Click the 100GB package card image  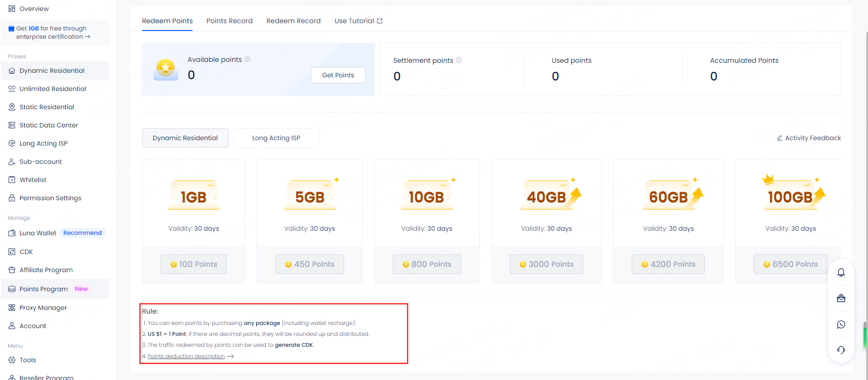[794, 193]
